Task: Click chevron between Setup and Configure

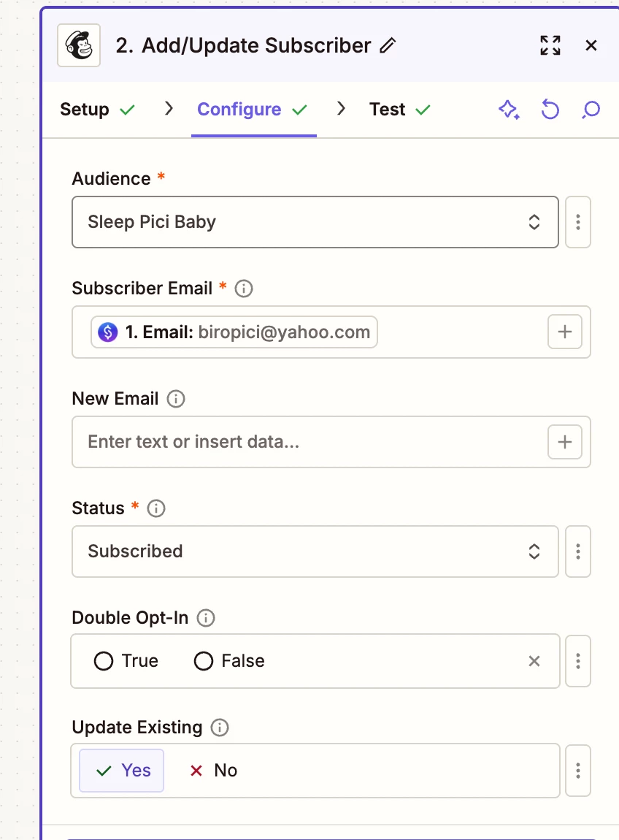Action: click(169, 109)
